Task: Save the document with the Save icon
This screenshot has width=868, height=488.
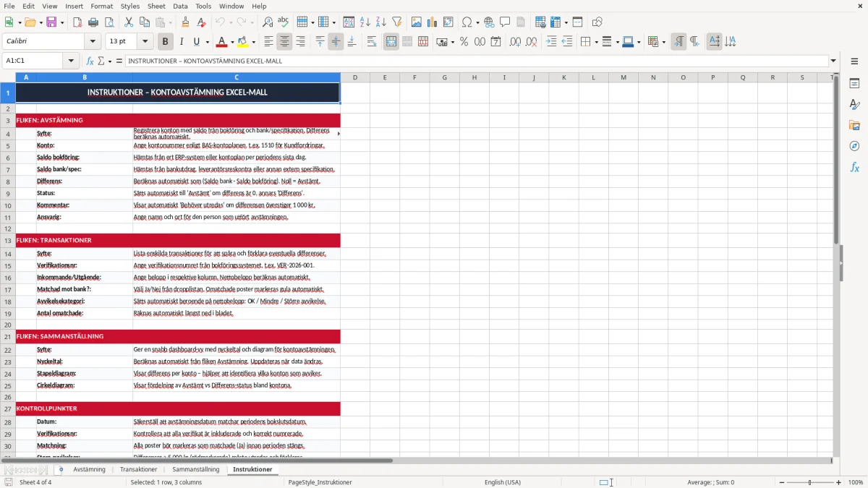Action: (x=51, y=22)
